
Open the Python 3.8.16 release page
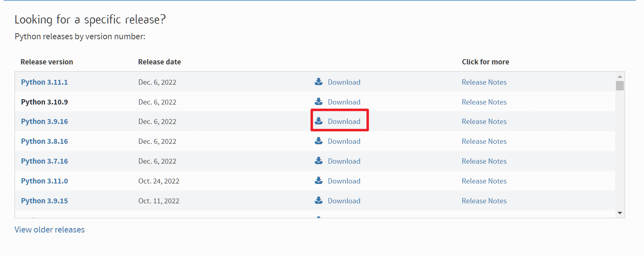click(x=45, y=141)
